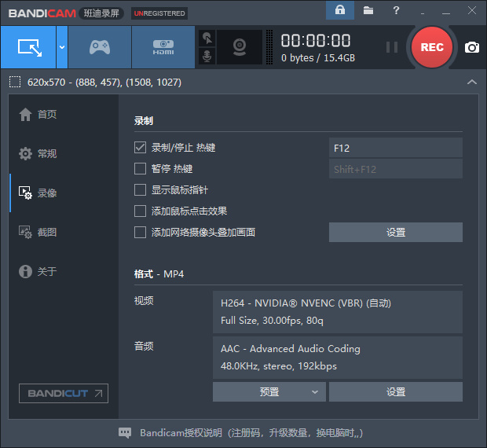The image size is (487, 448).
Task: Open format 设置 button at bottom
Action: (396, 391)
